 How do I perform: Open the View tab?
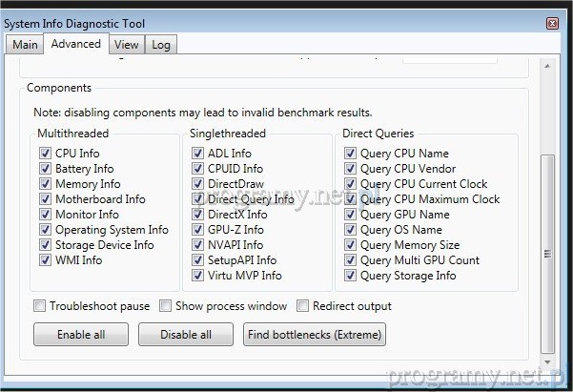[126, 45]
